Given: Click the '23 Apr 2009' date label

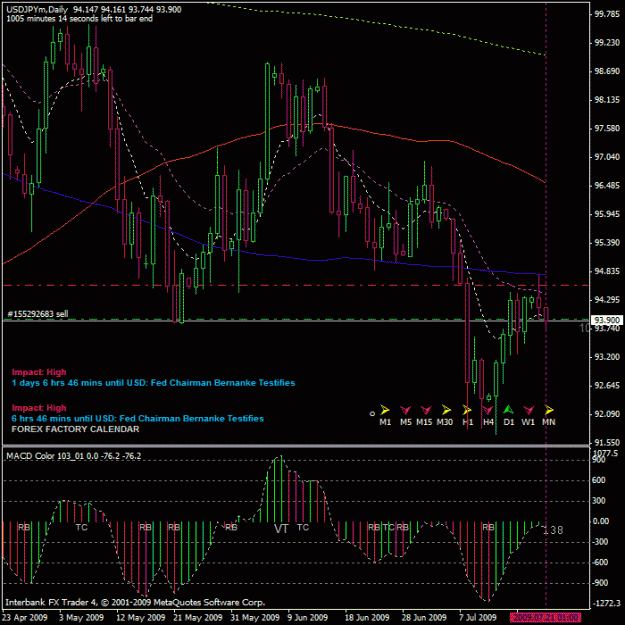Looking at the screenshot, I should pyautogui.click(x=25, y=618).
